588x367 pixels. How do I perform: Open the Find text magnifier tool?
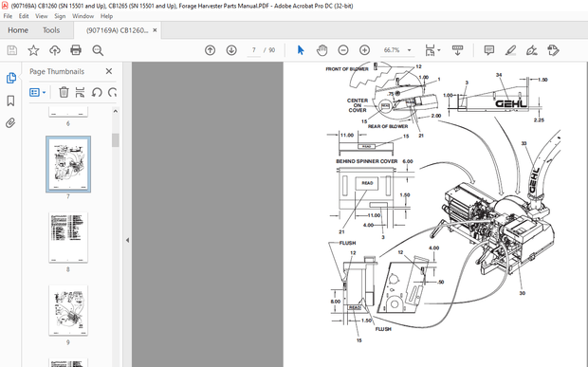(x=98, y=50)
